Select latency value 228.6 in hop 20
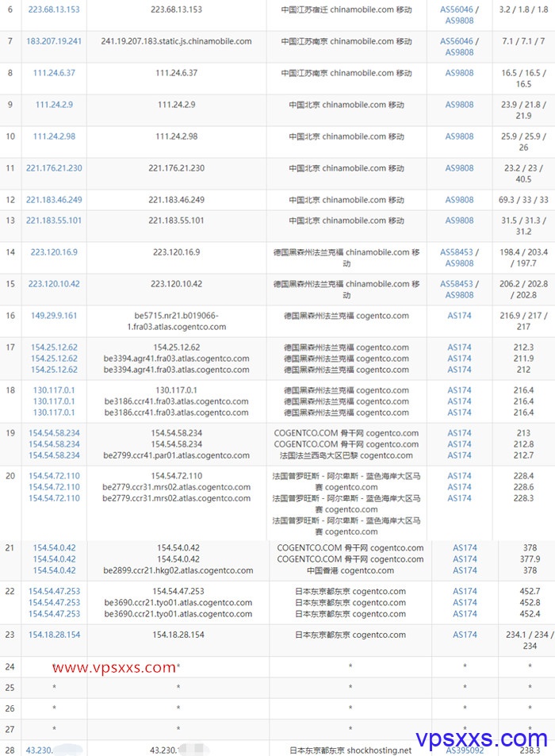 click(524, 487)
